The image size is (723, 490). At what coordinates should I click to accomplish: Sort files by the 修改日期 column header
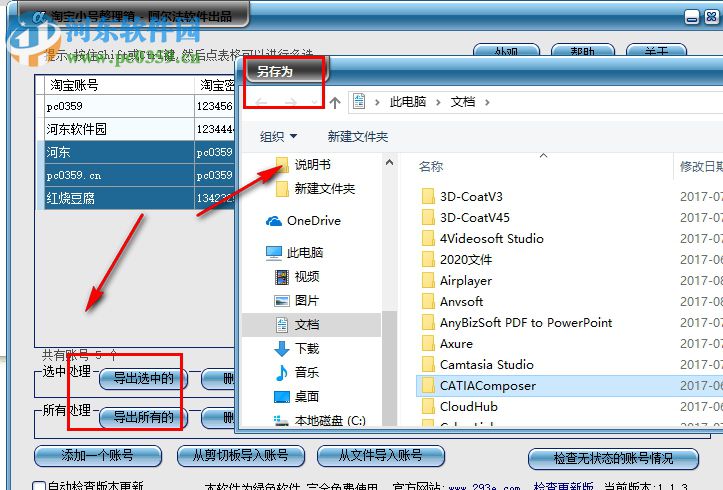(x=701, y=166)
